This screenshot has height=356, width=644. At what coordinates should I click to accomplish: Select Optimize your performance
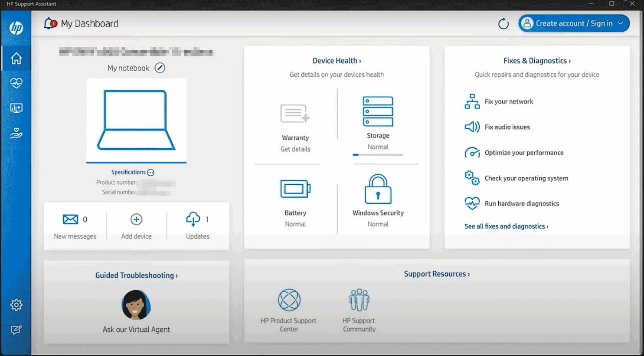524,152
